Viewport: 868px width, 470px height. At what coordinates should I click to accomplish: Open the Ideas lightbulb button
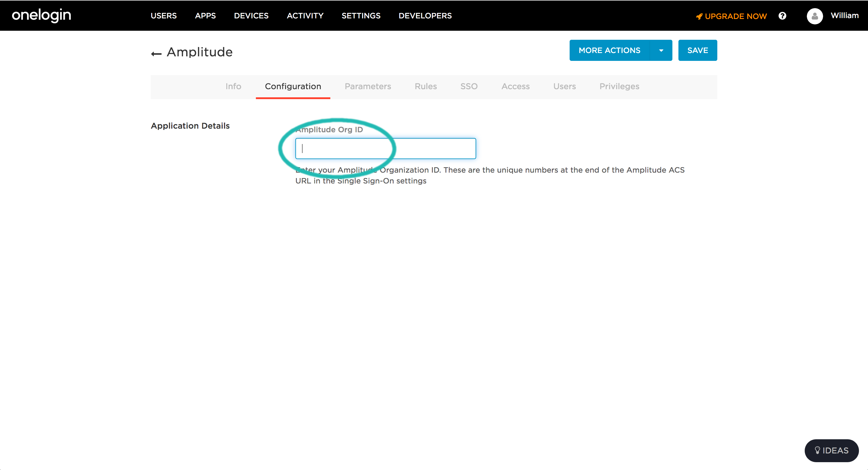pyautogui.click(x=831, y=450)
